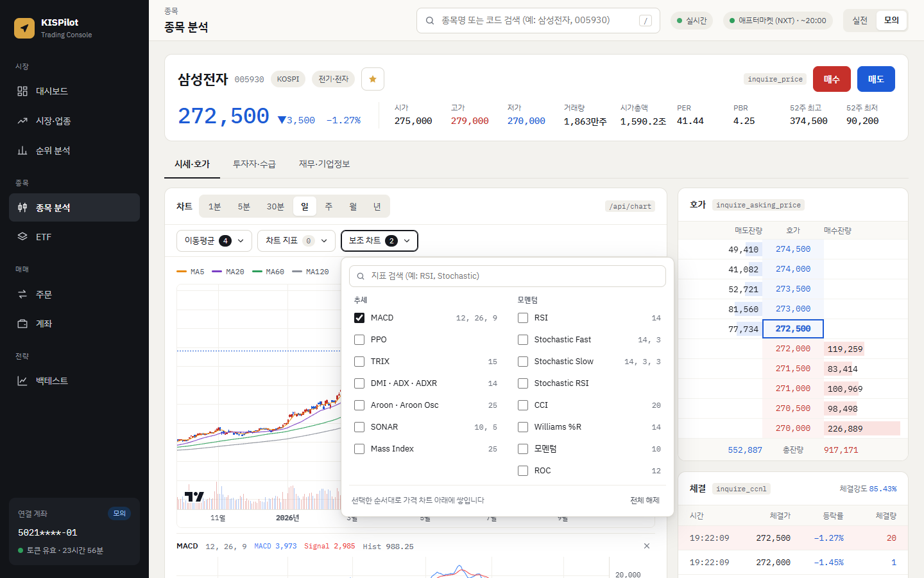Open the 대시보드 dashboard icon
The width and height of the screenshot is (924, 578).
click(22, 91)
